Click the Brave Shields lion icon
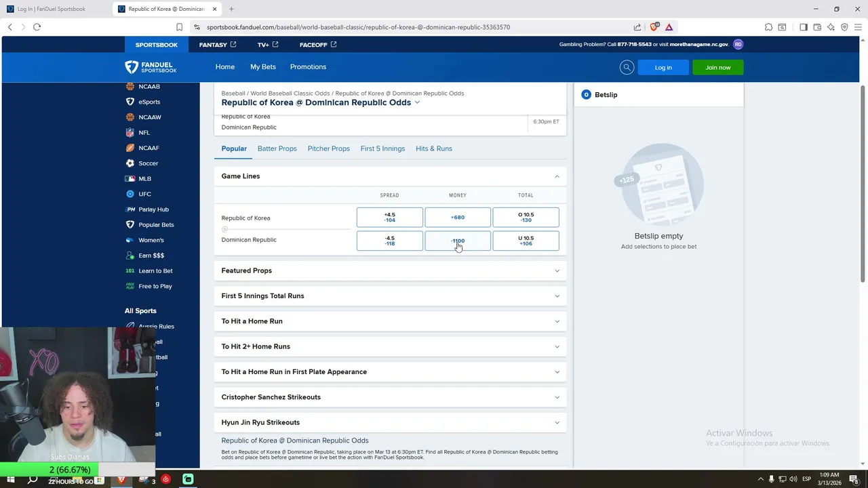 point(654,27)
